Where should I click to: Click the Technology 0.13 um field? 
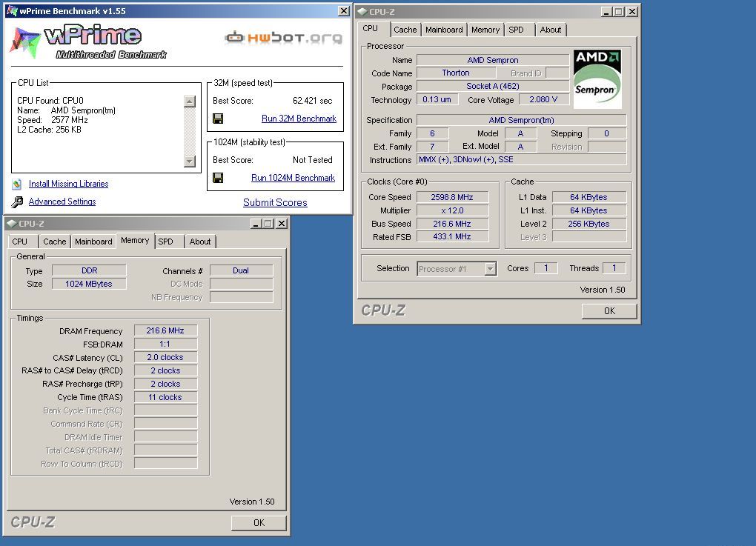[437, 100]
